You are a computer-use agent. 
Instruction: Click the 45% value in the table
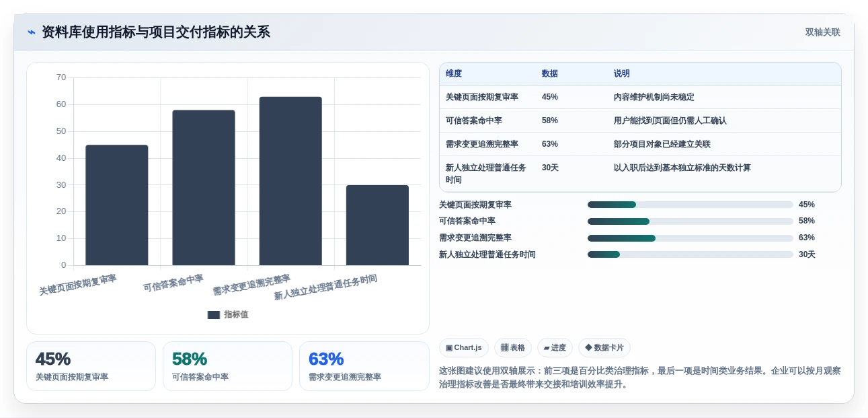550,97
